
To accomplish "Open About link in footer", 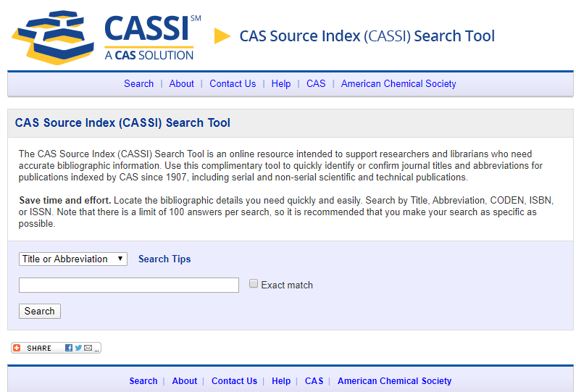I will point(185,381).
